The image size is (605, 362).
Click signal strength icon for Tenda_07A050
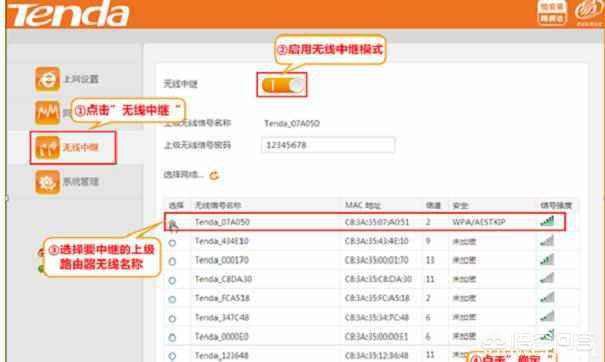pos(547,221)
